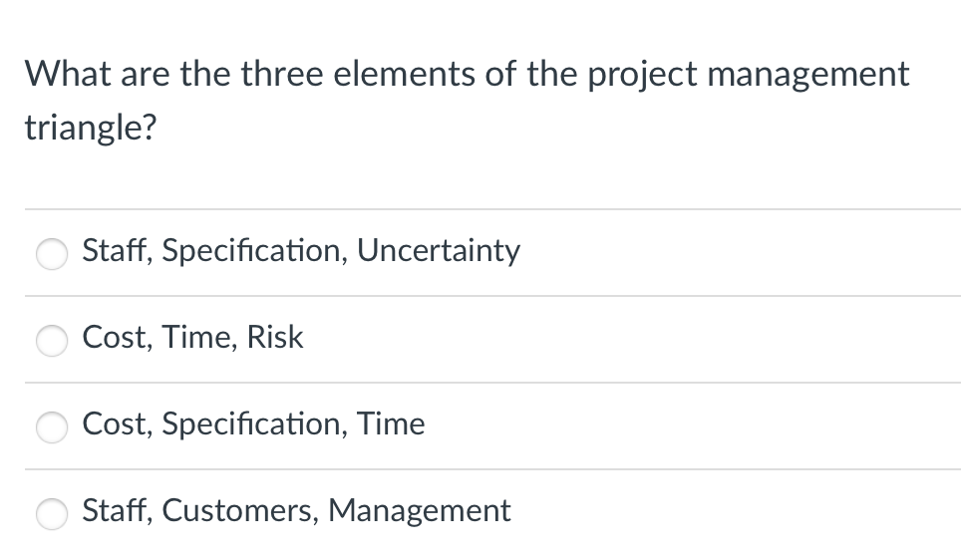This screenshot has width=961, height=560.
Task: Choose the "Cost, Time, Risk" radio button
Action: pyautogui.click(x=52, y=340)
